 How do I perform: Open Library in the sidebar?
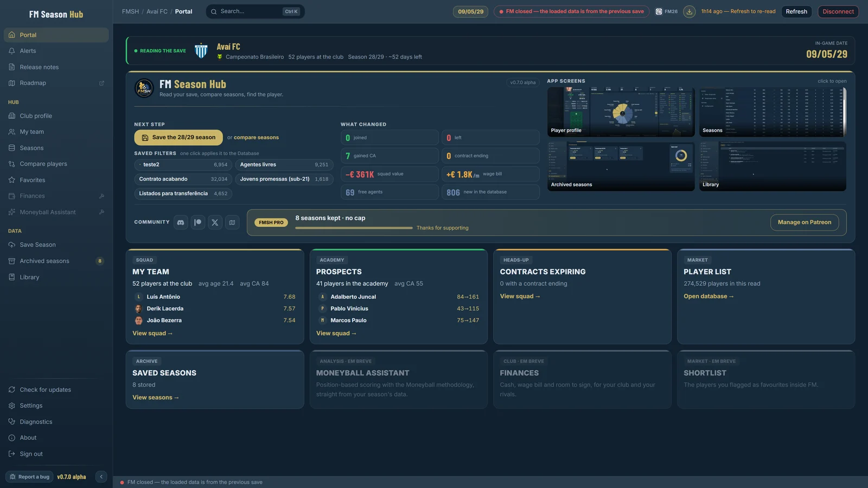(x=56, y=277)
